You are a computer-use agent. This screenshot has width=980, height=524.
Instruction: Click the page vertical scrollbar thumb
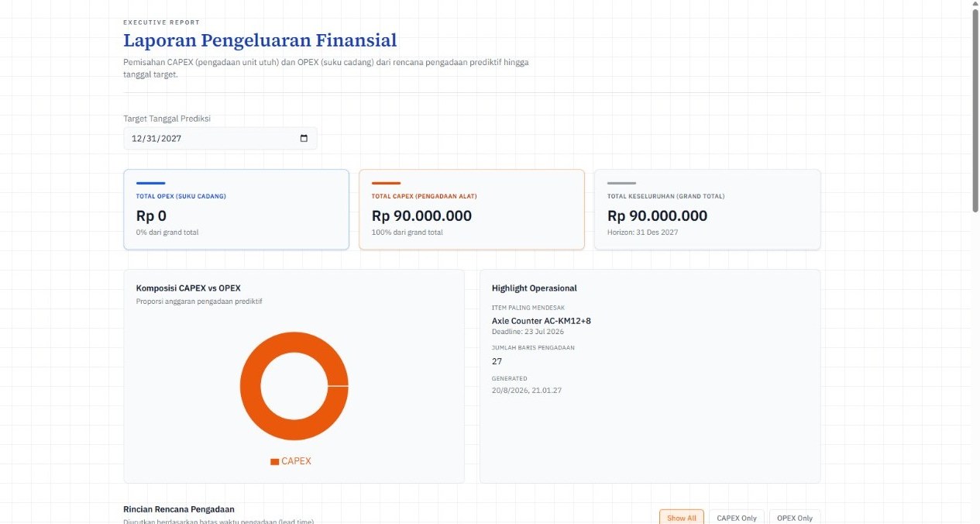click(975, 110)
